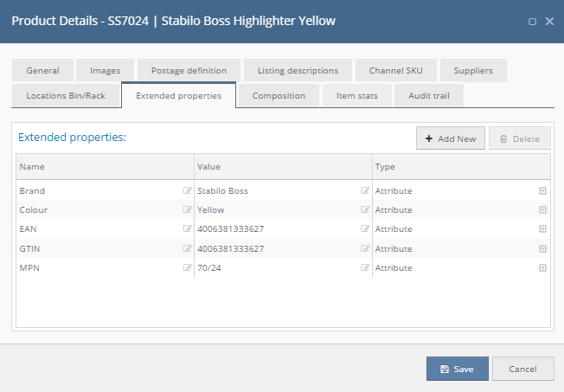564x392 pixels.
Task: Edit the Stabilo Boss value via pencil icon
Action: click(365, 190)
